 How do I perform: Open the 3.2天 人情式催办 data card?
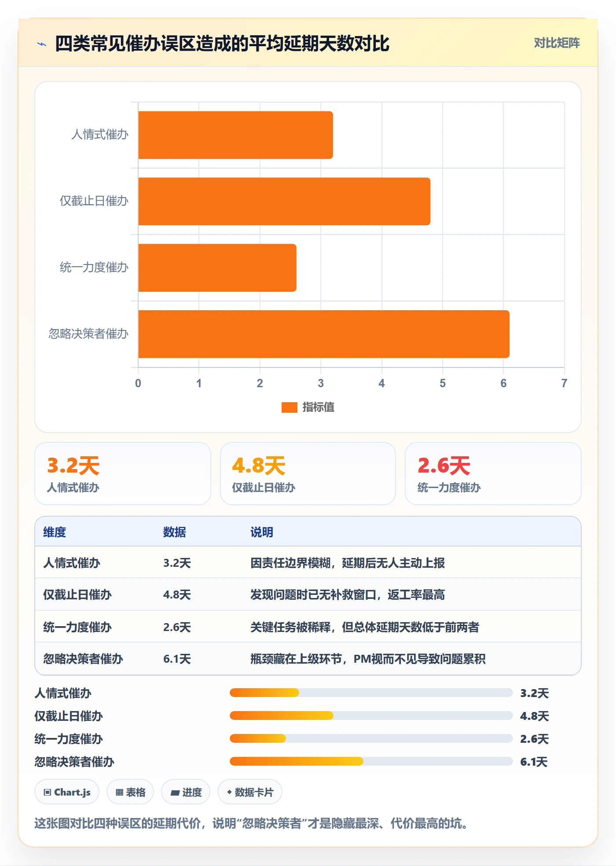tap(123, 473)
